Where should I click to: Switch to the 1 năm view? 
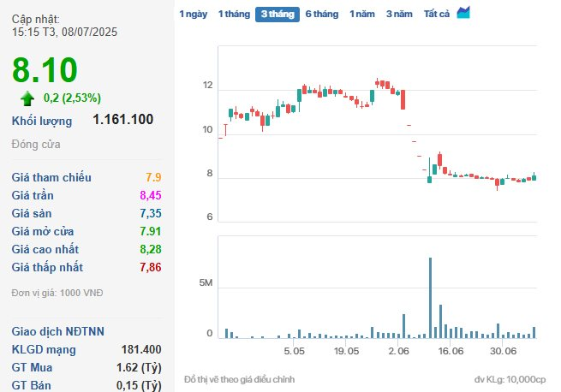pyautogui.click(x=361, y=15)
